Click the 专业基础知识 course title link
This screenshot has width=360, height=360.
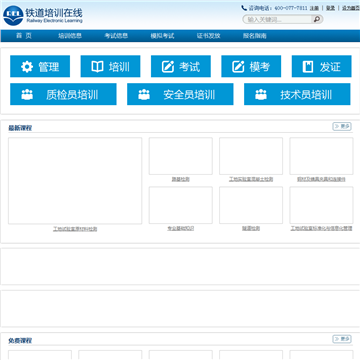(181, 228)
